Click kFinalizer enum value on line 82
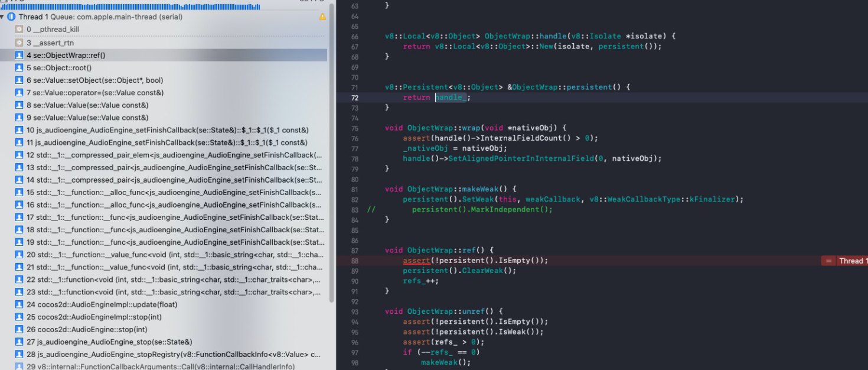The image size is (868, 370). 714,199
